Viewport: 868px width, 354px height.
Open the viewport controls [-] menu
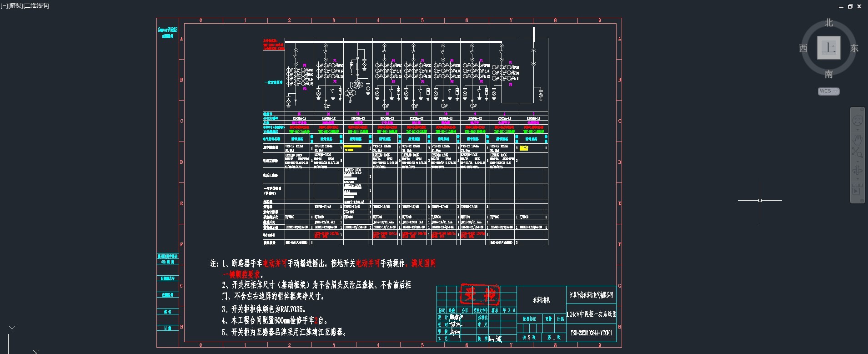(x=4, y=5)
